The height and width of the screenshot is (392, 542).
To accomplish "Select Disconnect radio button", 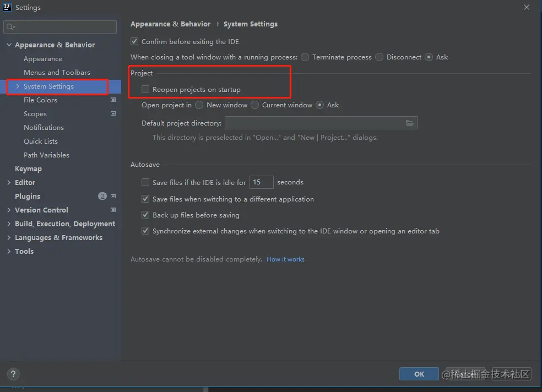I will coord(379,57).
